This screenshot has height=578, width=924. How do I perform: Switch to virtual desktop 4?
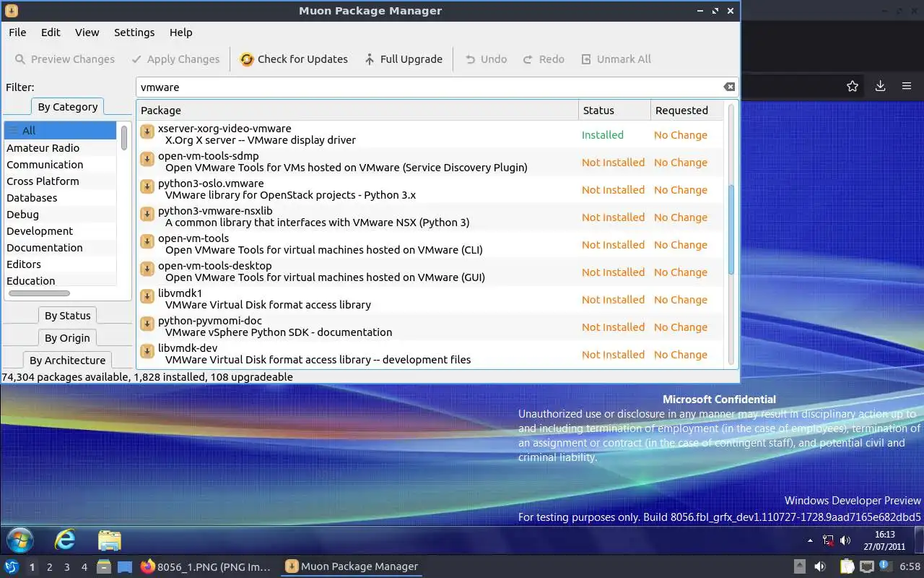84,567
